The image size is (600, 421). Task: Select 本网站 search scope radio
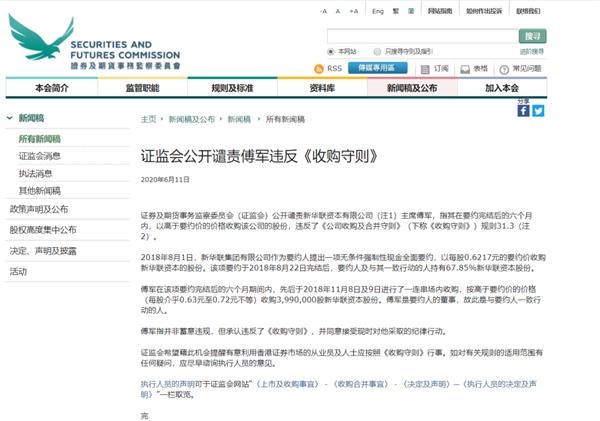tap(330, 52)
